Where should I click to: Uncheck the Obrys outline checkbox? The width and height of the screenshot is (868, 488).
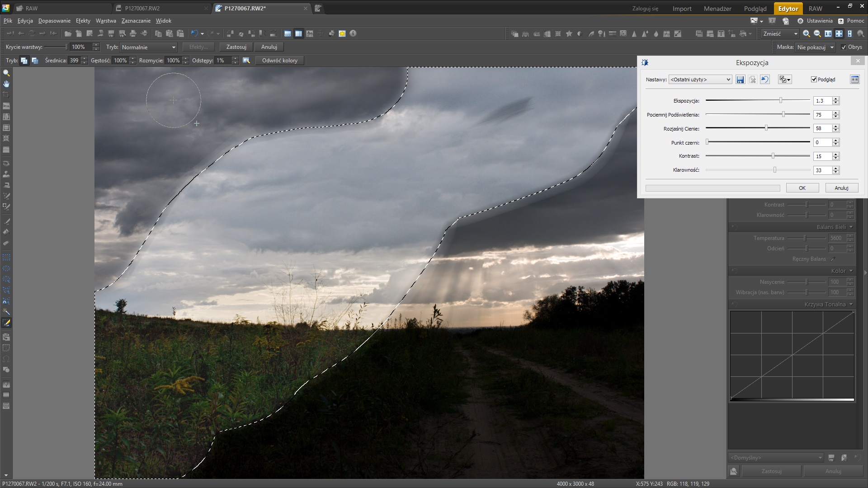[x=844, y=47]
